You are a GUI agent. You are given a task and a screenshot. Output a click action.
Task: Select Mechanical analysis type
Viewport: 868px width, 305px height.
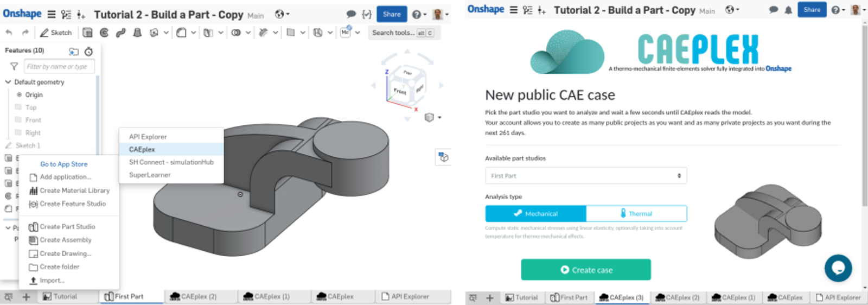pyautogui.click(x=535, y=213)
